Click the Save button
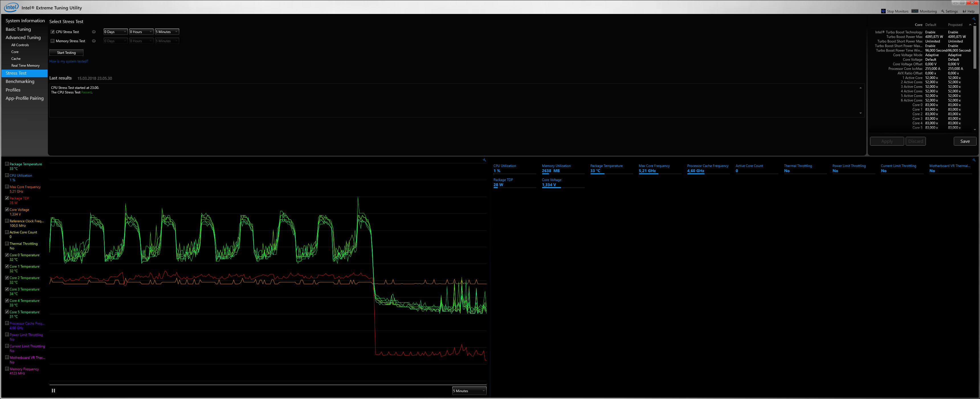This screenshot has height=399, width=980. pos(965,141)
